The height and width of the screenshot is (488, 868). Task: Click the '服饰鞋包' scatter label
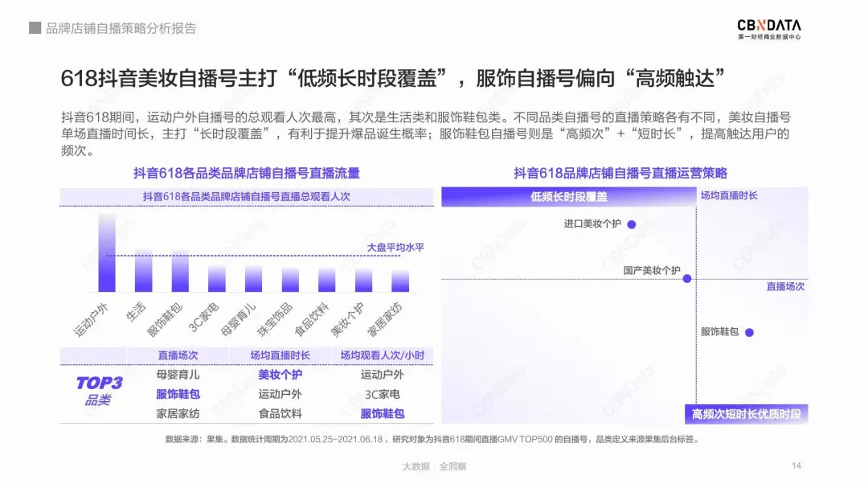719,332
